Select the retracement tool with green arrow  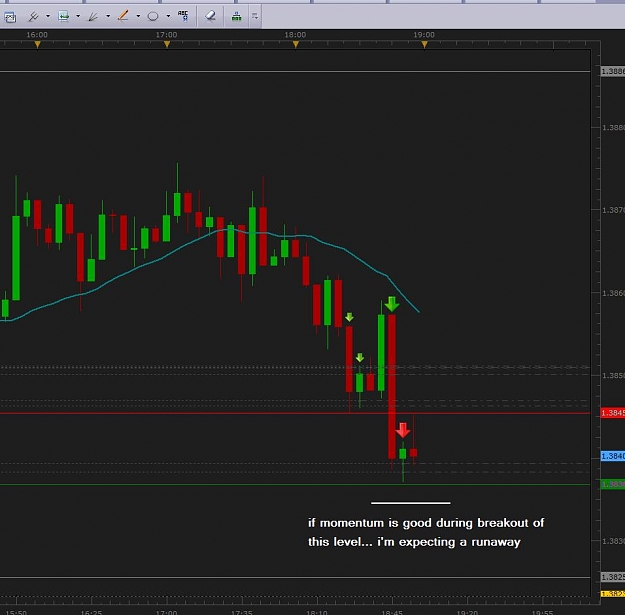64,16
